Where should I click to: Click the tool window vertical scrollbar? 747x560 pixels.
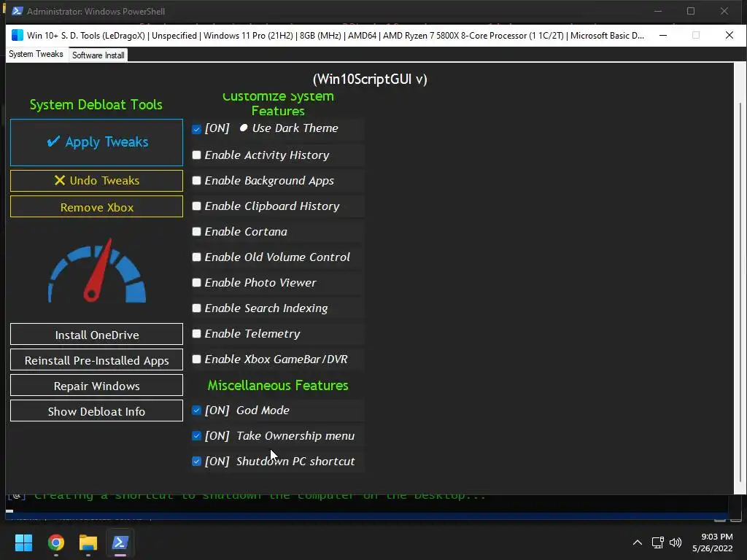[x=740, y=290]
